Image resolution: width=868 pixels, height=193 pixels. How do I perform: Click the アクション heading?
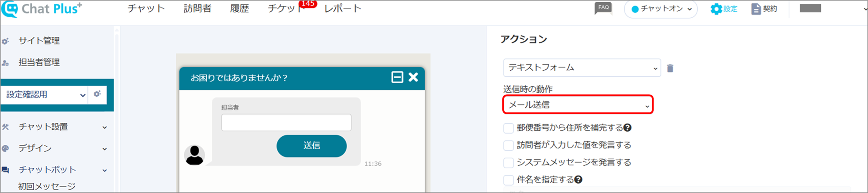(x=524, y=39)
